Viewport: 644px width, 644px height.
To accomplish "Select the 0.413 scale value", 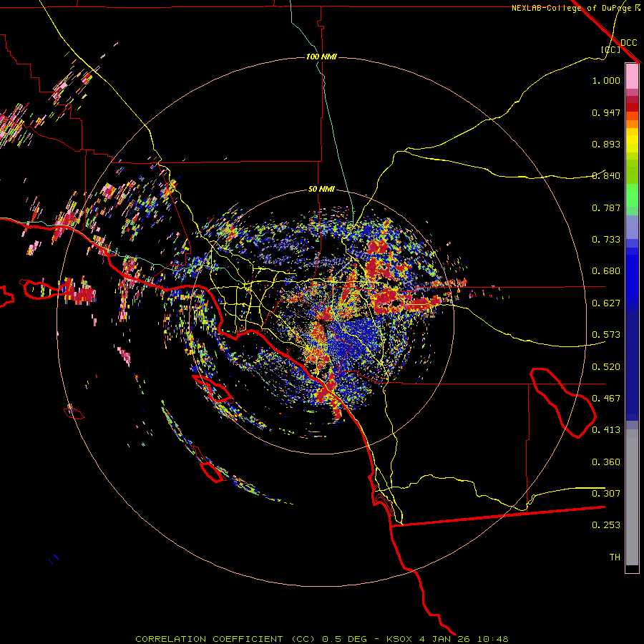I will [606, 430].
